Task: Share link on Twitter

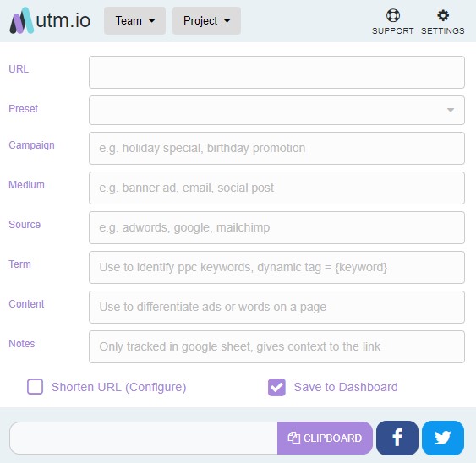Action: (443, 438)
